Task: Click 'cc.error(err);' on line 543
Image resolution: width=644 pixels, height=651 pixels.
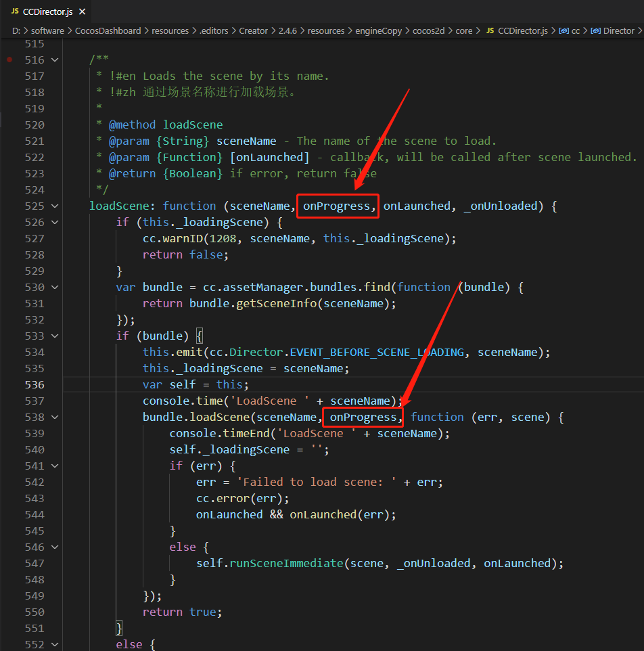Action: (243, 498)
